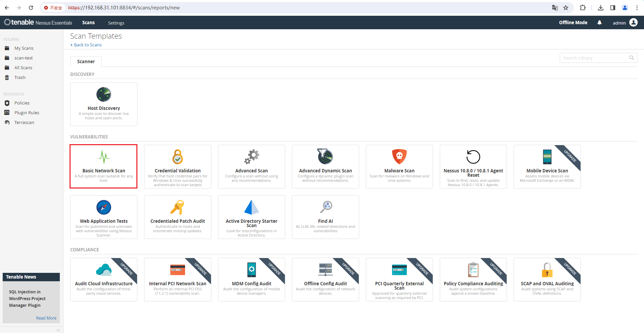Select the Host Discovery title text
The image size is (644, 333).
104,108
